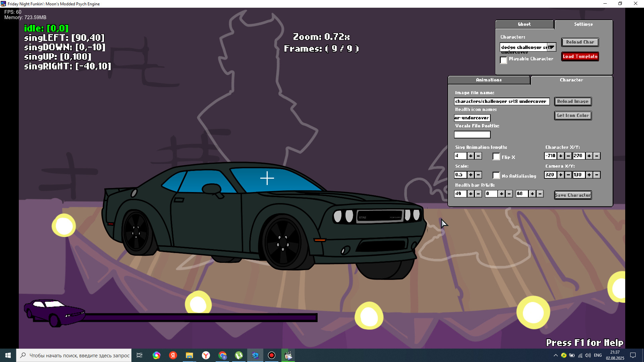The width and height of the screenshot is (644, 362).
Task: Enable Playable Character
Action: point(503,60)
